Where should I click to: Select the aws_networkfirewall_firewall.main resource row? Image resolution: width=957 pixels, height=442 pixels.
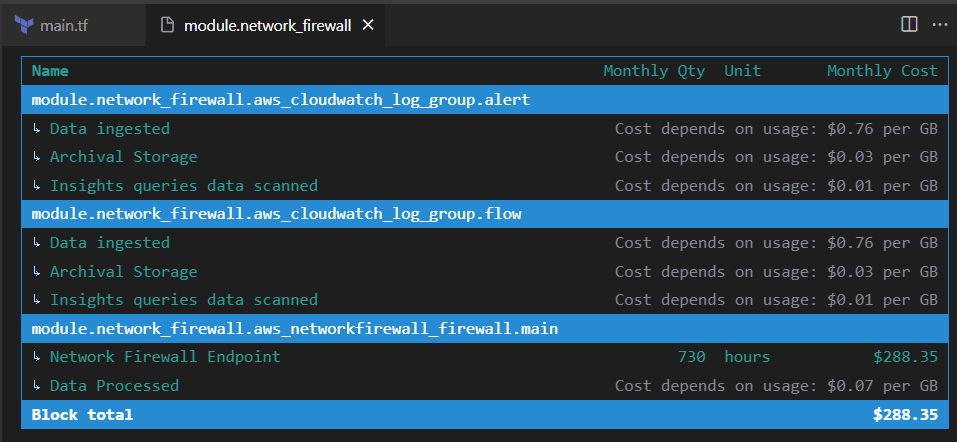point(485,328)
